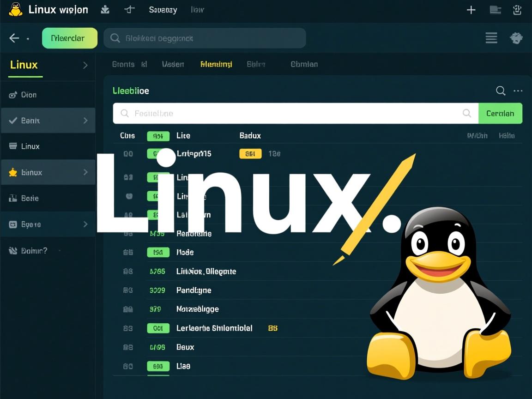Image resolution: width=532 pixels, height=399 pixels.
Task: Open the hamburger list menu icon
Action: click(x=491, y=38)
